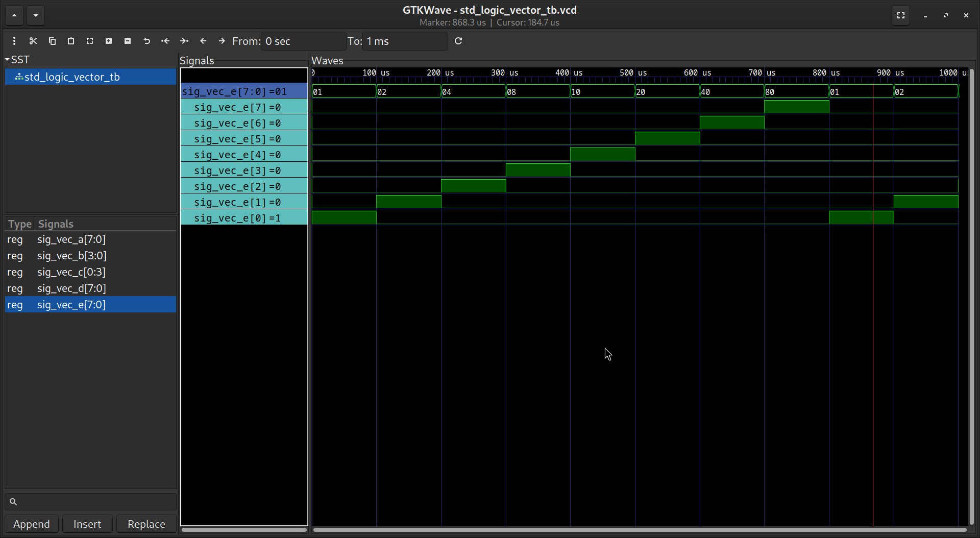Click the 500 us mark on the time ruler
Image resolution: width=980 pixels, height=538 pixels.
633,73
